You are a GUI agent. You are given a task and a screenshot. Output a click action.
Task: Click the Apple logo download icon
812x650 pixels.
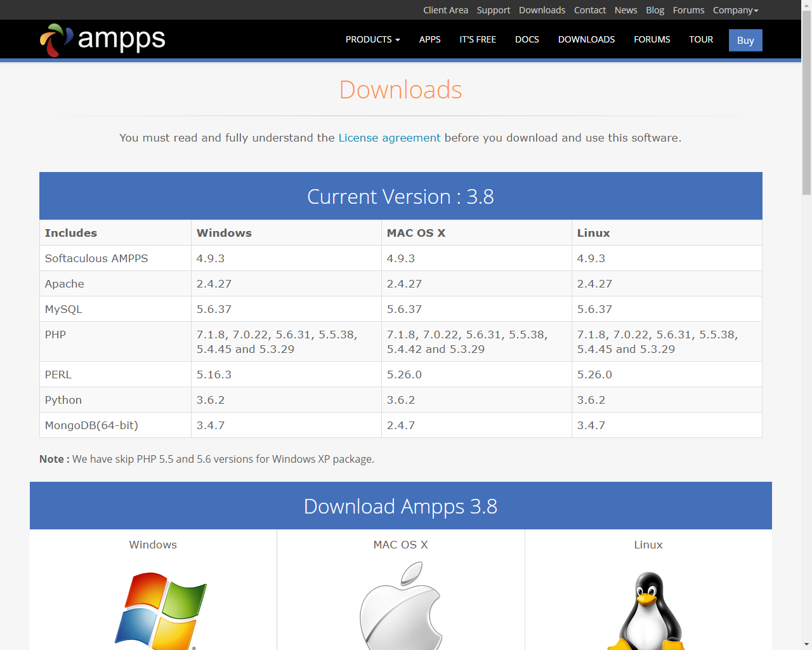coord(401,606)
